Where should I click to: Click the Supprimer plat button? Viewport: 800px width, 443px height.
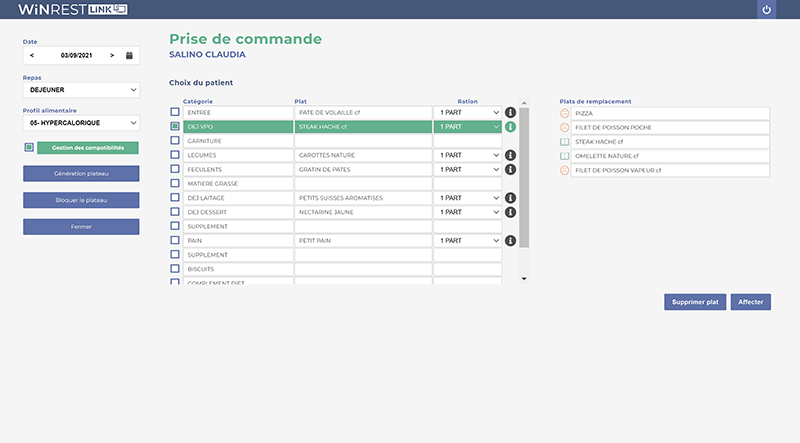tap(694, 302)
